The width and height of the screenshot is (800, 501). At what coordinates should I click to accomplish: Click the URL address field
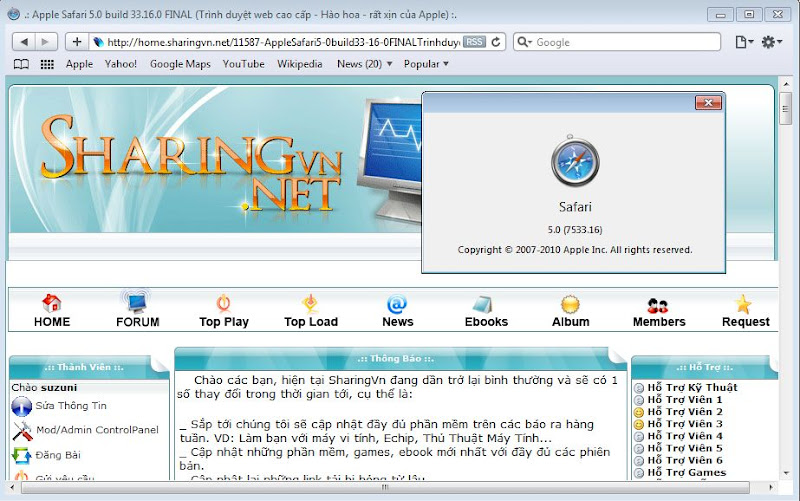click(283, 42)
